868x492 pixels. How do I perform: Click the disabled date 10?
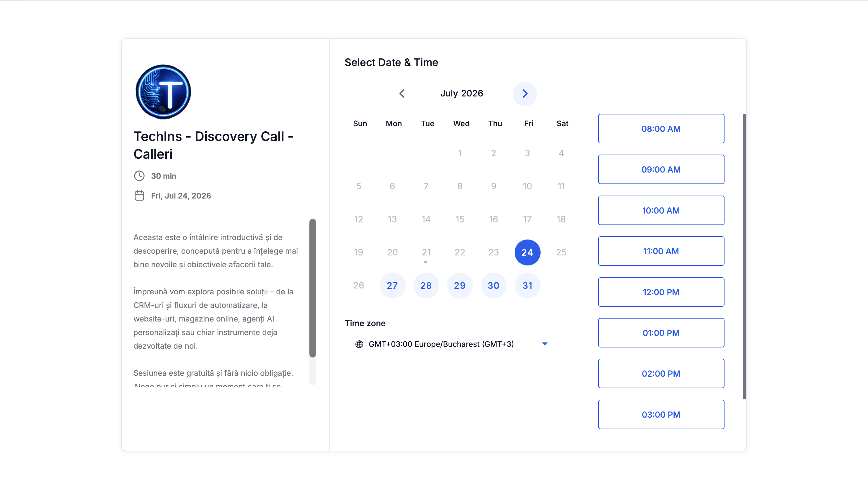pyautogui.click(x=527, y=186)
